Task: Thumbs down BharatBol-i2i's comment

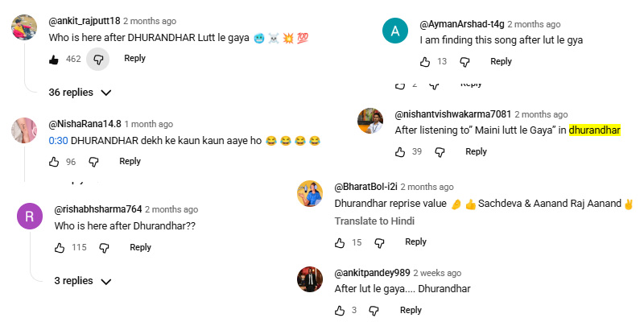Action: coord(378,242)
